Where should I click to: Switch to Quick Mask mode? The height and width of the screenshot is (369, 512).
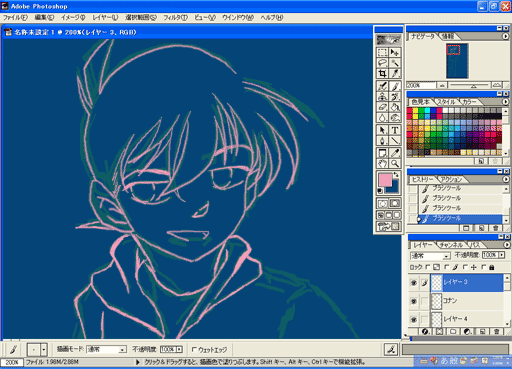click(395, 203)
